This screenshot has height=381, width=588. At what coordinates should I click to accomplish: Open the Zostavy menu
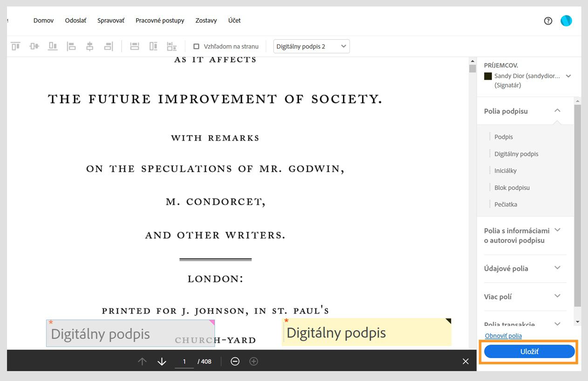click(206, 21)
